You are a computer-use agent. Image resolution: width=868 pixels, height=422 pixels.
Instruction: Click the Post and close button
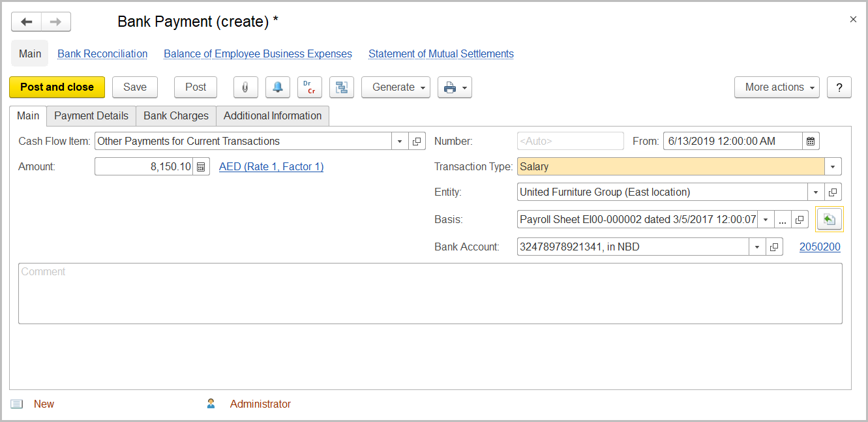point(57,87)
